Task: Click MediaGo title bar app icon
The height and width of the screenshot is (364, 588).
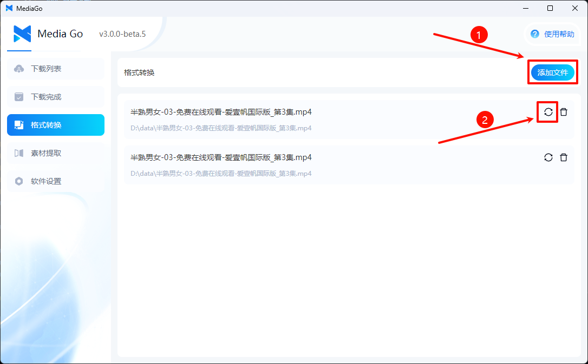Action: 9,8
